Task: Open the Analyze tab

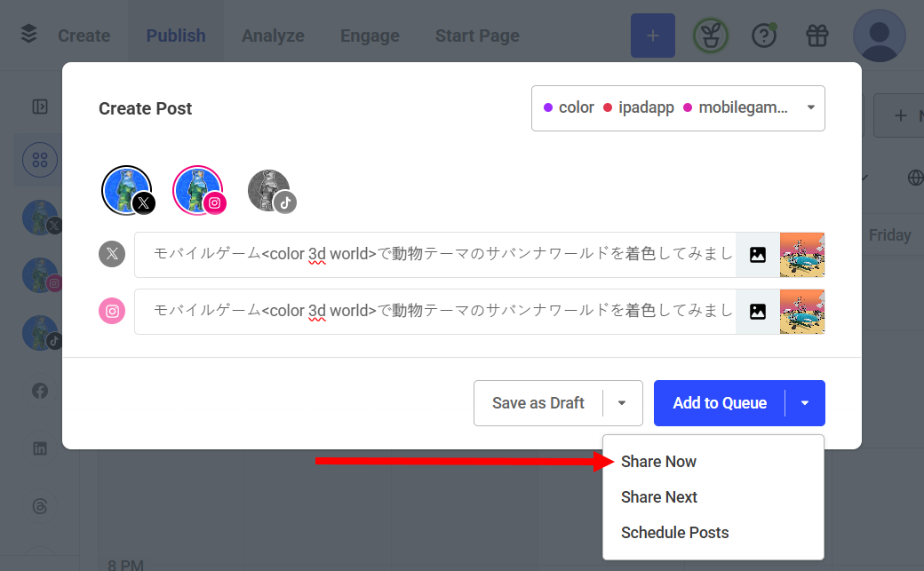Action: point(273,36)
